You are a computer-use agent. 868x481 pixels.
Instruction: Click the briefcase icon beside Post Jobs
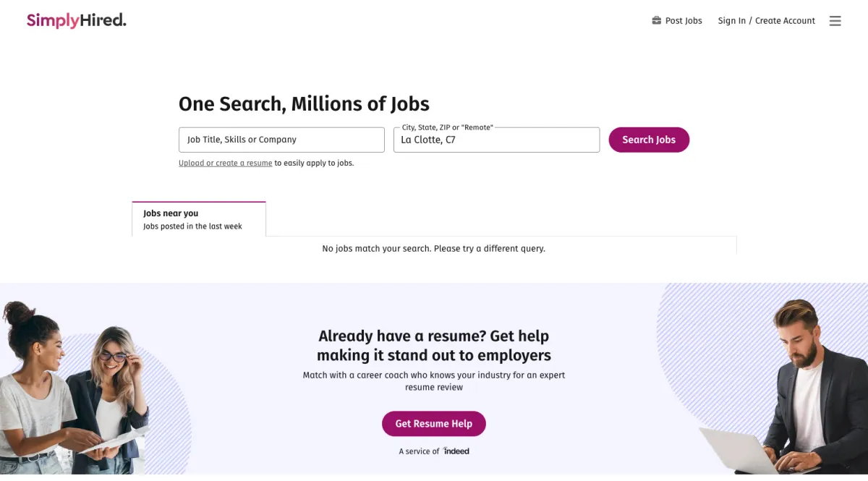(x=656, y=20)
